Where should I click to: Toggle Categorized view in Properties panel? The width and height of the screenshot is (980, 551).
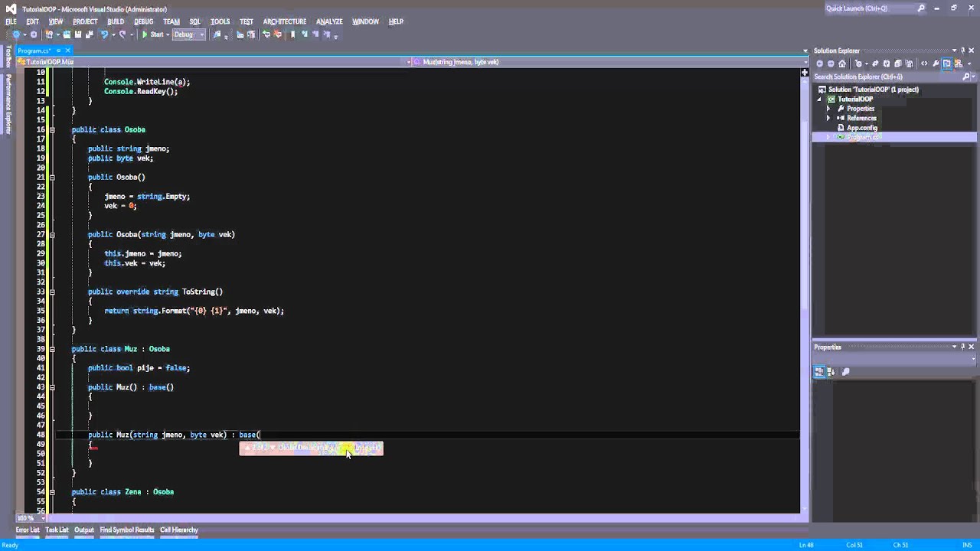coord(819,372)
